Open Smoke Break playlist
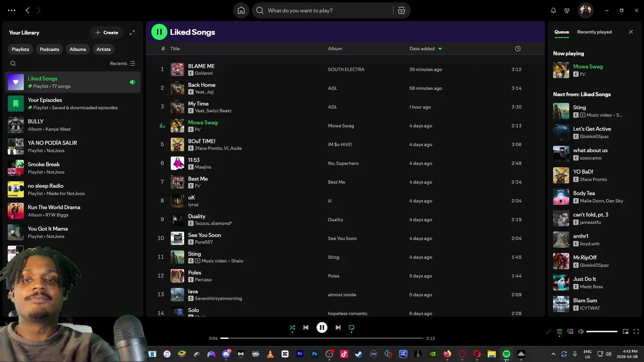Viewport: 644px width, 362px height. coord(73,168)
